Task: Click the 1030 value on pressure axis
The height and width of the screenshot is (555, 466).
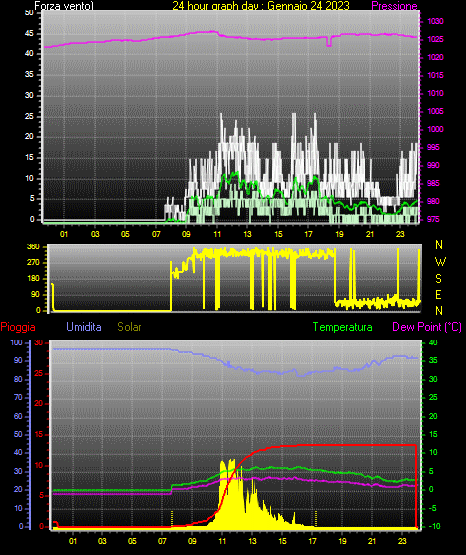Action: [435, 22]
